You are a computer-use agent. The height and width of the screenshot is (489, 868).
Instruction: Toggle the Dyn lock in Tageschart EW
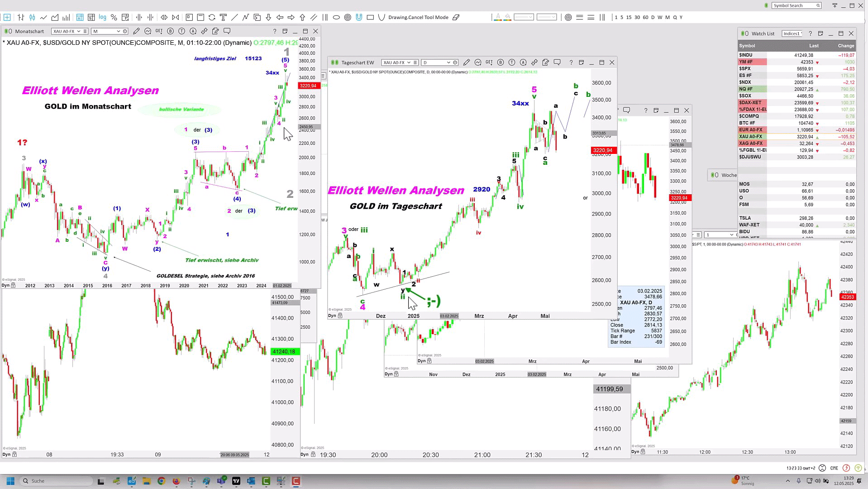pos(340,316)
